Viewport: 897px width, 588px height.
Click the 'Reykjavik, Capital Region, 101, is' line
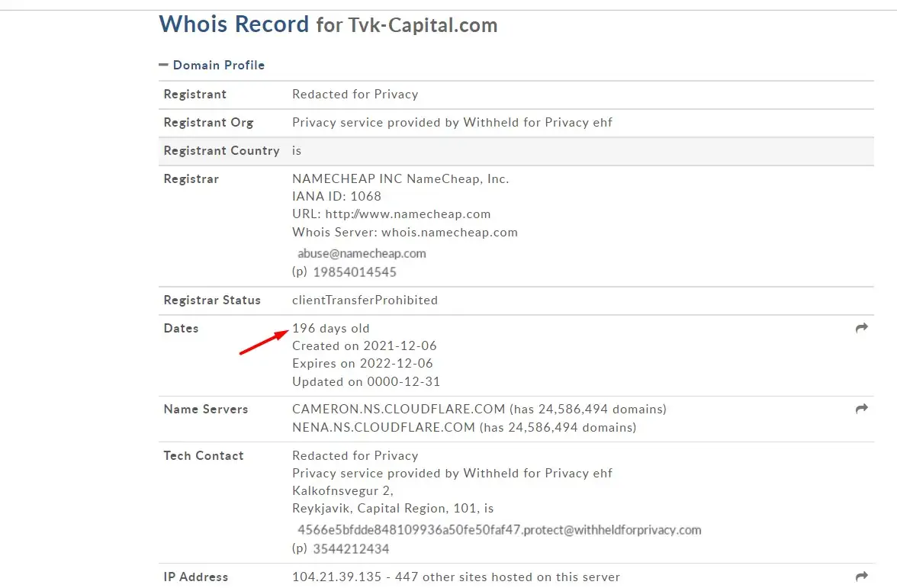[x=393, y=509]
